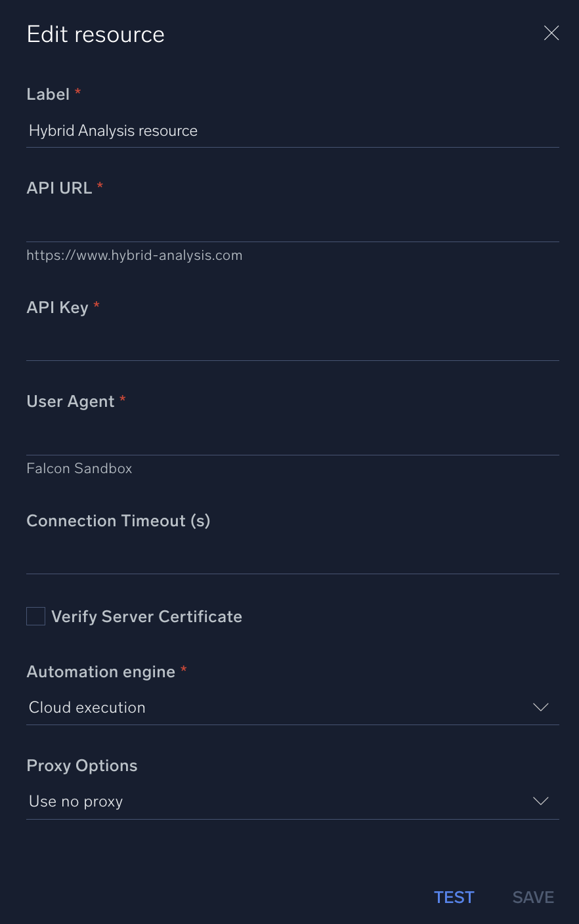The image size is (579, 924).
Task: Click the TEST button
Action: point(454,897)
